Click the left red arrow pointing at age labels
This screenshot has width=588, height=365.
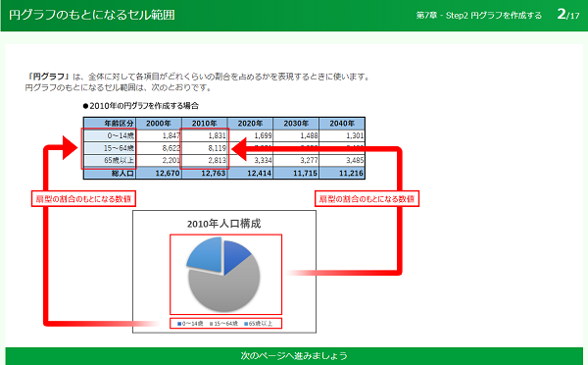point(70,148)
